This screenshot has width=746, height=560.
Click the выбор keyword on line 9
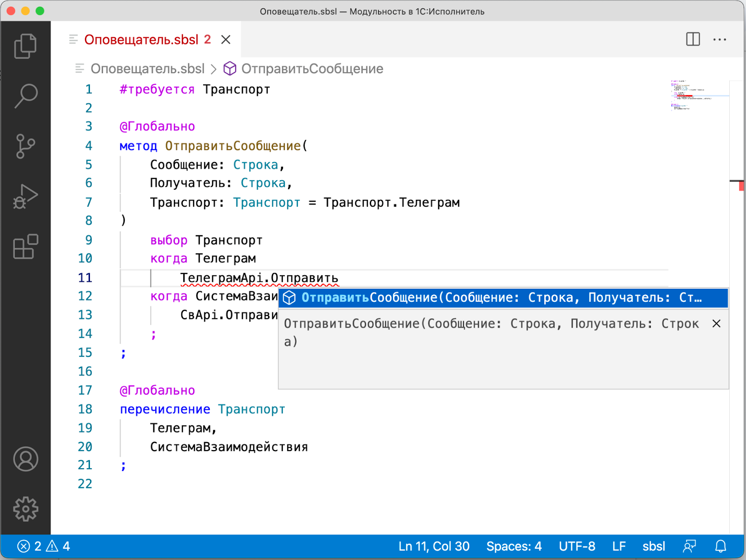tap(169, 240)
